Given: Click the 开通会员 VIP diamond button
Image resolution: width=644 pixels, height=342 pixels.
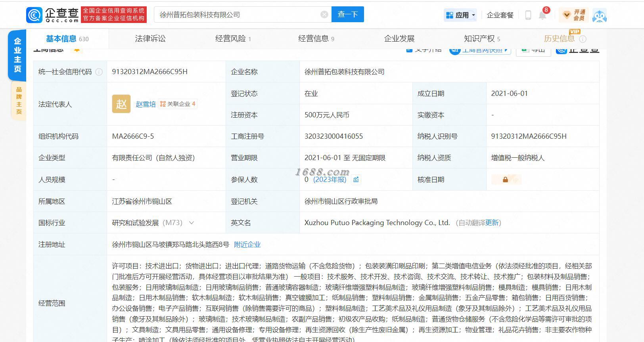Looking at the screenshot, I should pyautogui.click(x=574, y=15).
